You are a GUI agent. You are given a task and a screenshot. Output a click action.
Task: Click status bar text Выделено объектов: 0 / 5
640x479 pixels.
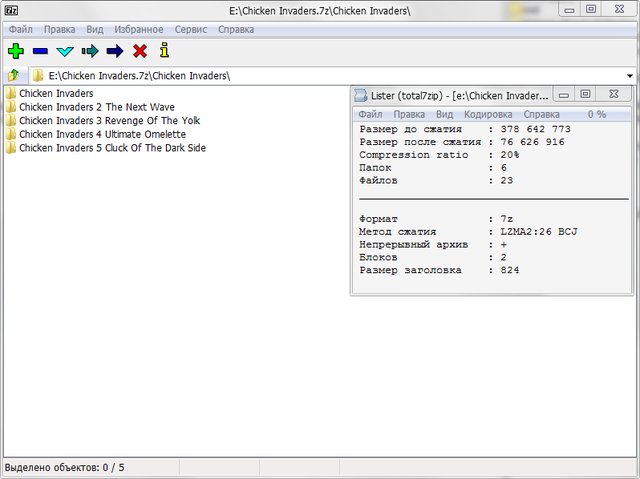point(64,467)
